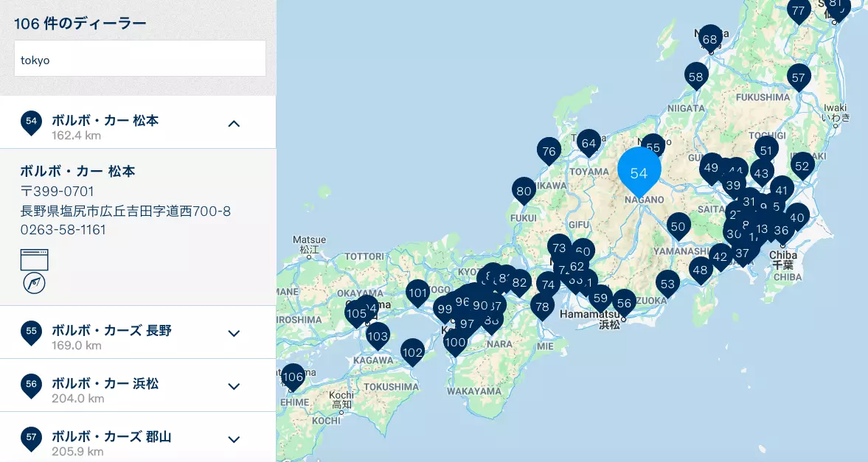Select map pin 56 near Hamamatsu

pyautogui.click(x=624, y=303)
